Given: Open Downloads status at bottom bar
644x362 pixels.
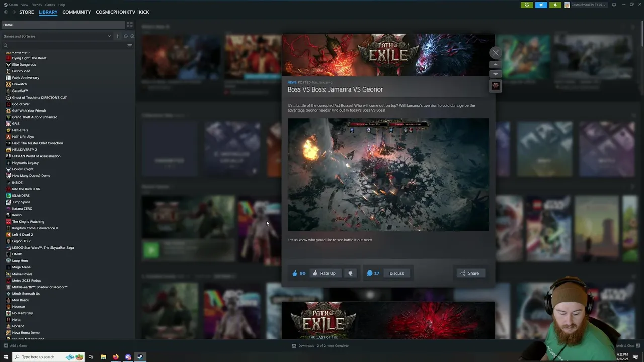Looking at the screenshot, I should click(x=320, y=346).
